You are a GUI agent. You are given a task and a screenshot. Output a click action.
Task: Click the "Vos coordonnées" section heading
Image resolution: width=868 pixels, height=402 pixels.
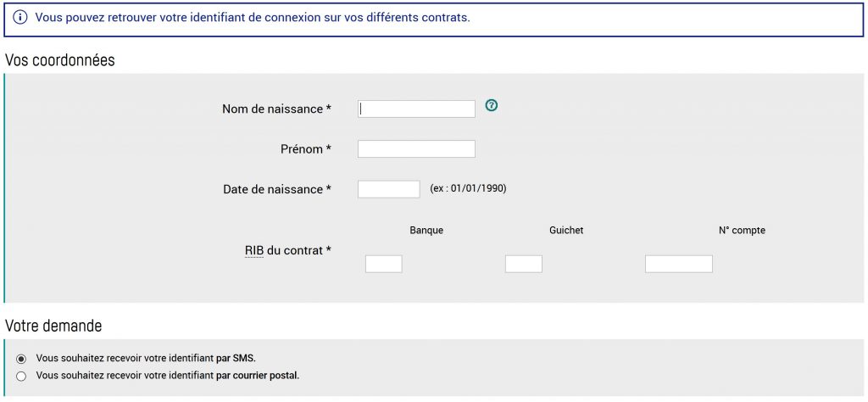60,61
